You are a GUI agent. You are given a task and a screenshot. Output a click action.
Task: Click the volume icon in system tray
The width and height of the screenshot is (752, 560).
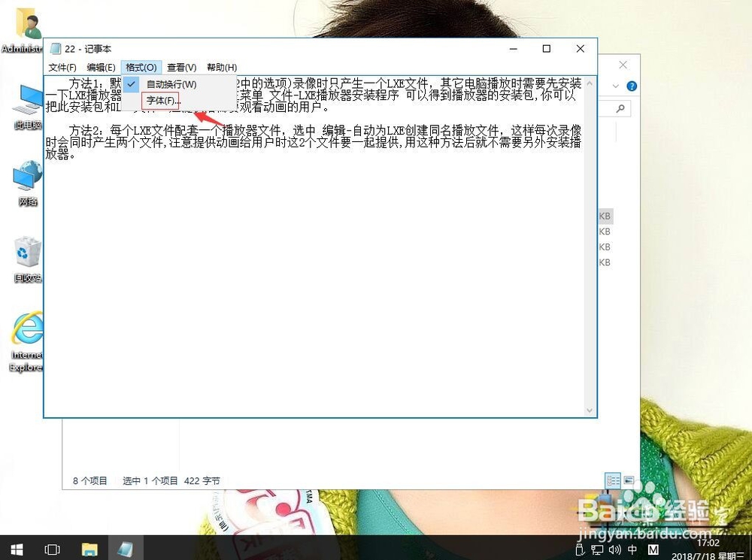coord(614,549)
